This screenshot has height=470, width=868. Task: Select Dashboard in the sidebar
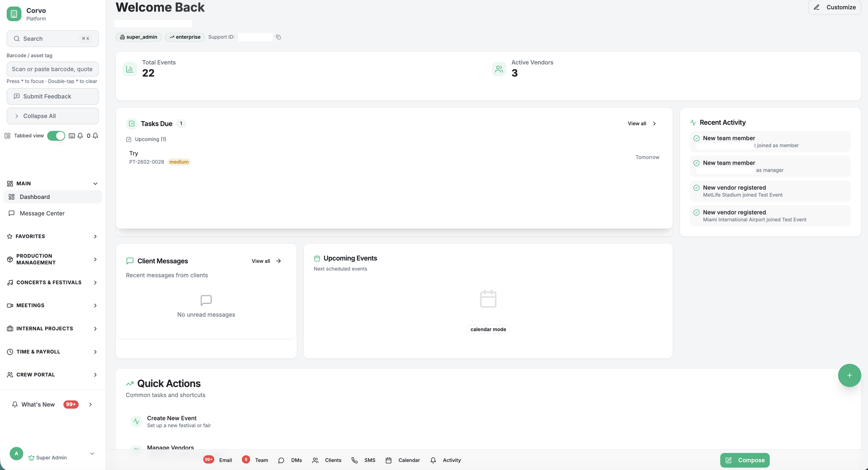(x=35, y=197)
